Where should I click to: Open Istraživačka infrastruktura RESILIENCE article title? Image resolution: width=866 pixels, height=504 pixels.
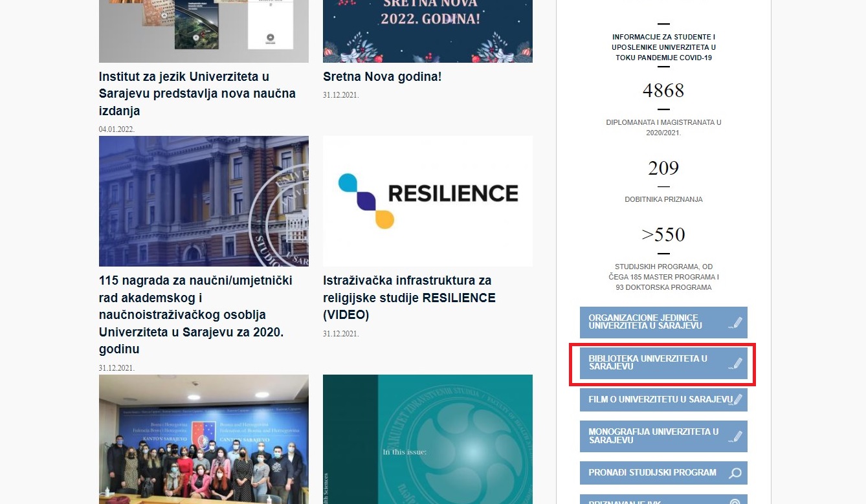[409, 298]
